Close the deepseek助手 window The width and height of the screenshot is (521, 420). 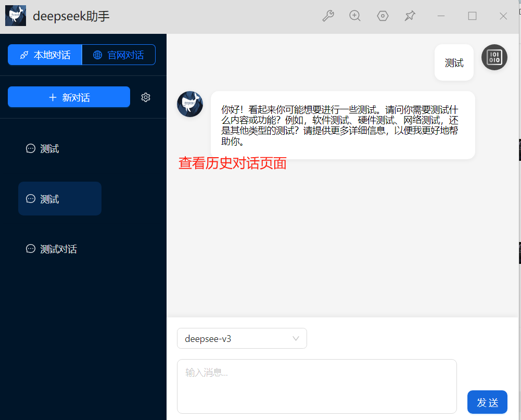tap(503, 16)
